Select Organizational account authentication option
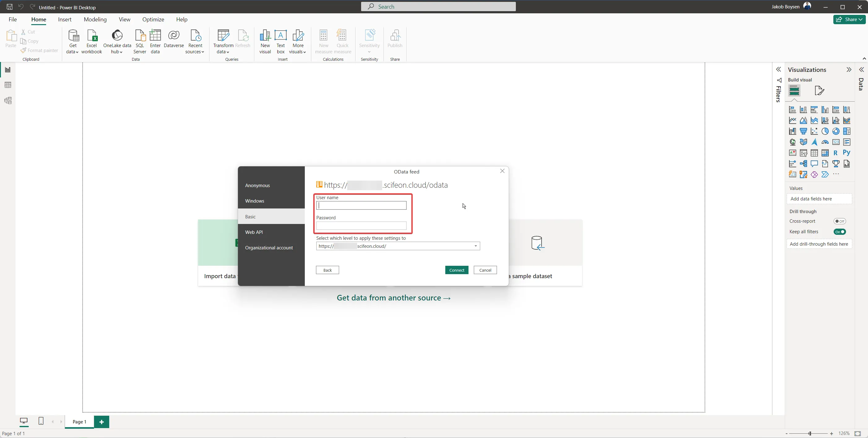 (x=269, y=248)
